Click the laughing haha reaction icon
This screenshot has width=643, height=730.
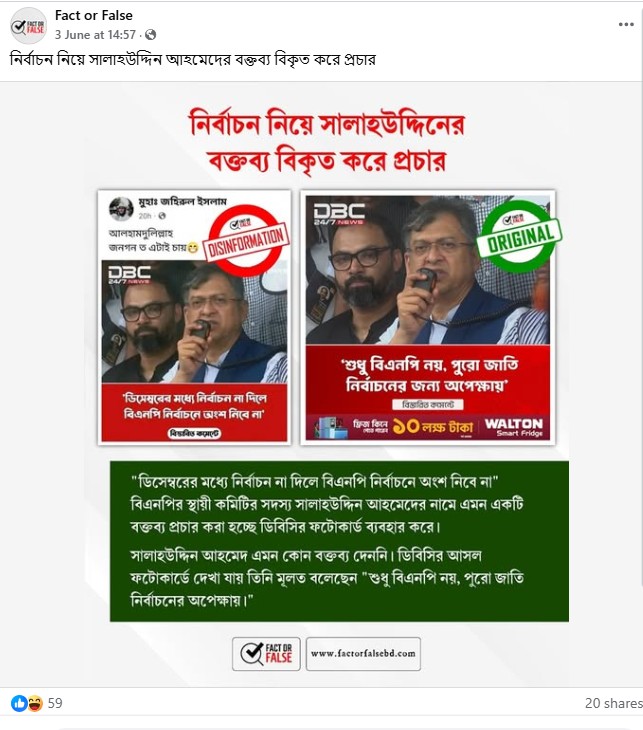[x=34, y=703]
